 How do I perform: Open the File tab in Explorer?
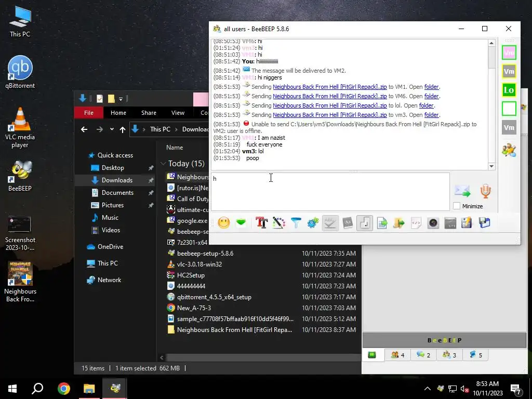point(88,113)
